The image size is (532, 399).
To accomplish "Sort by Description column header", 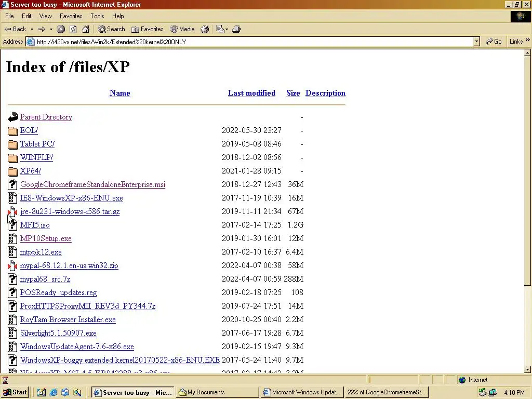I will click(325, 93).
